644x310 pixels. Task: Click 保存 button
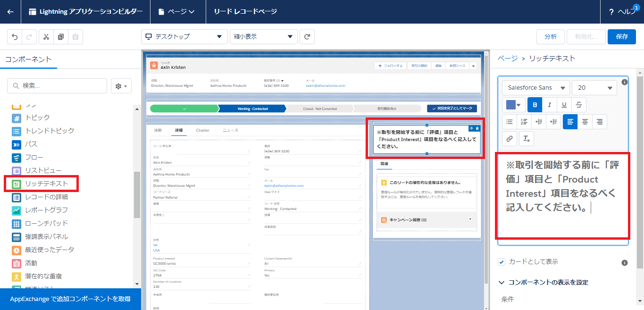point(622,37)
